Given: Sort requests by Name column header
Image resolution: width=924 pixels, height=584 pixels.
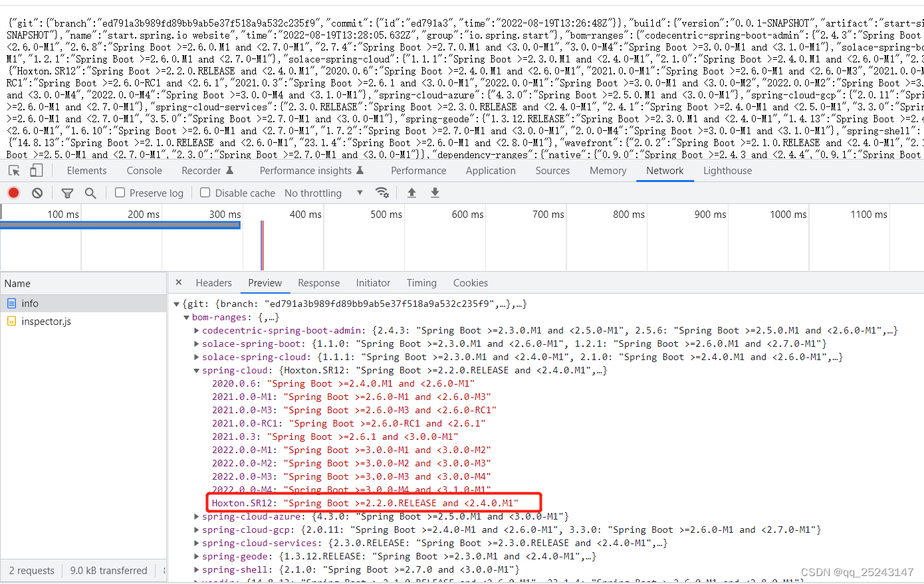Looking at the screenshot, I should click(x=83, y=284).
